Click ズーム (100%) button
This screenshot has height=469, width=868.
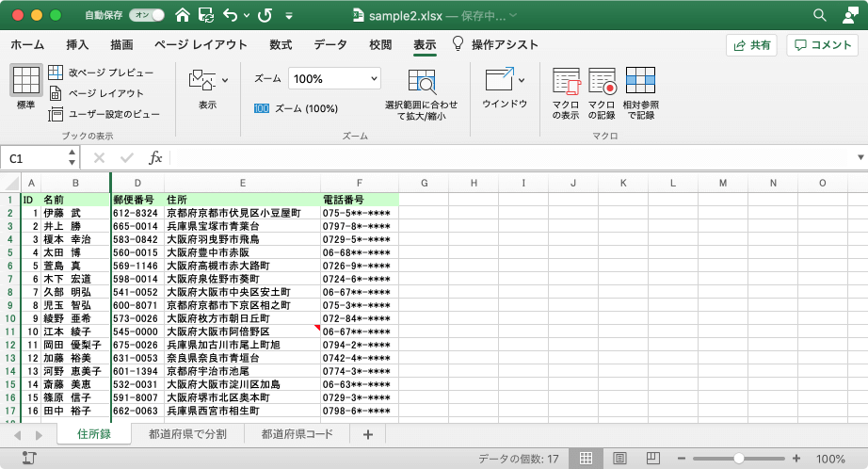click(x=296, y=108)
